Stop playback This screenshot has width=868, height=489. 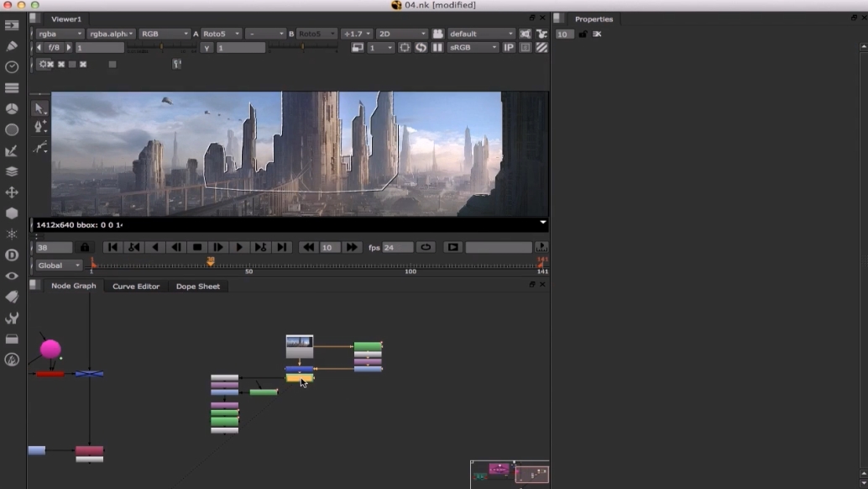coord(197,248)
